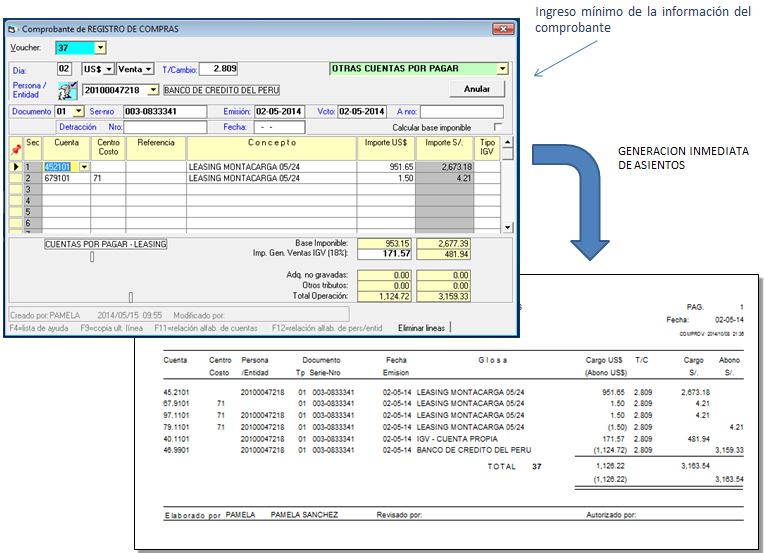764x553 pixels.
Task: Click the window title bar application icon
Action: click(x=12, y=29)
